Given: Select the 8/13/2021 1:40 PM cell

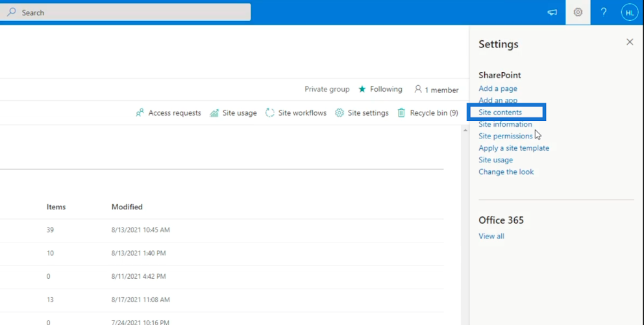Looking at the screenshot, I should pyautogui.click(x=138, y=253).
